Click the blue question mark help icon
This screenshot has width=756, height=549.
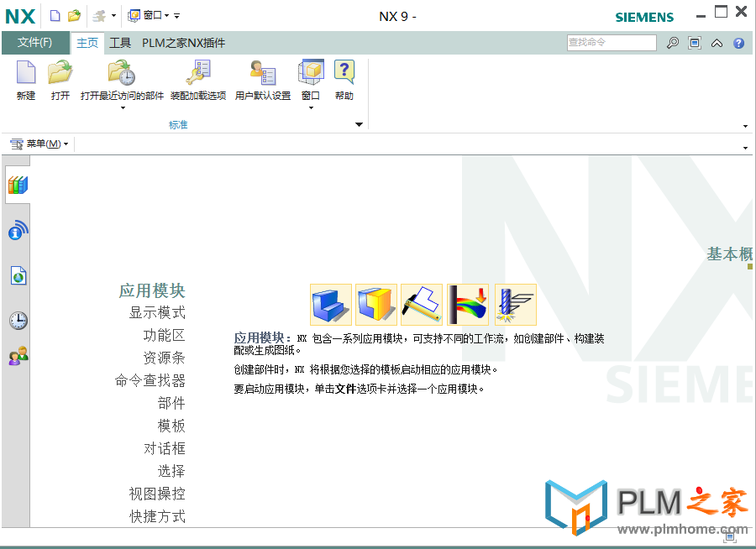coord(738,44)
